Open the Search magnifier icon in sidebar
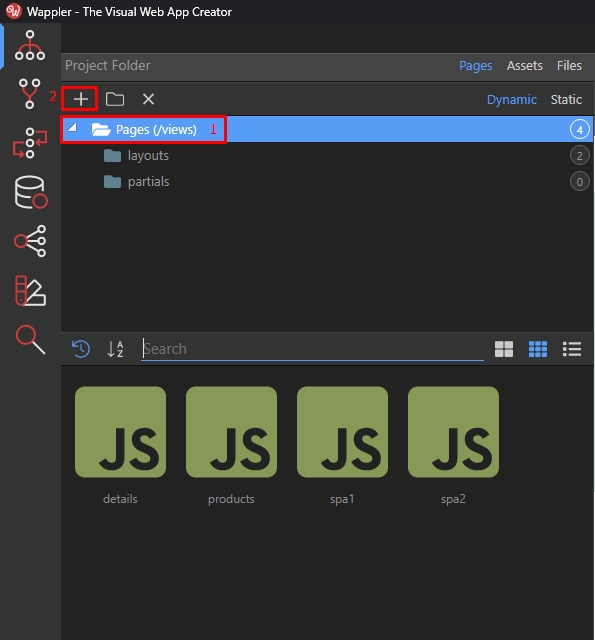595x640 pixels. (x=30, y=339)
